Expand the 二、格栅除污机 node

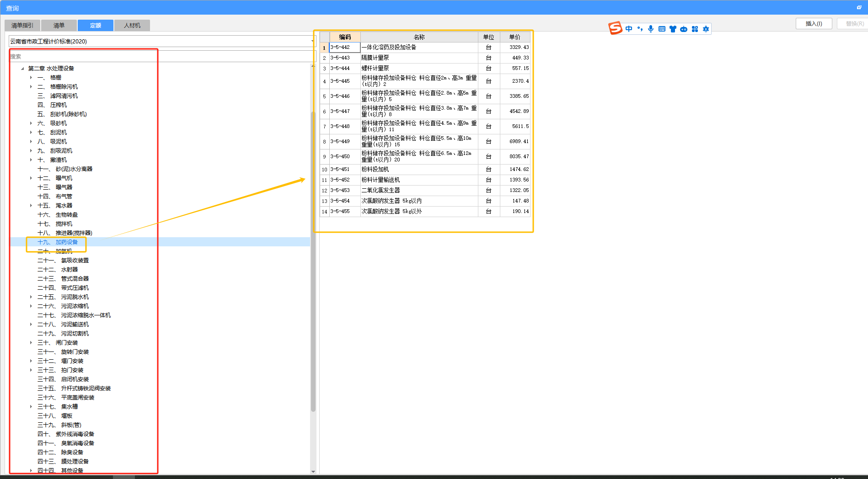31,87
